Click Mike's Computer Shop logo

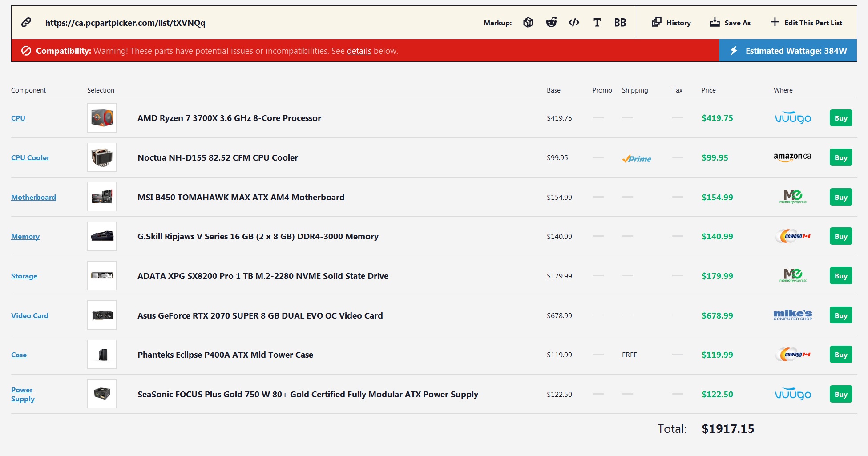point(793,315)
